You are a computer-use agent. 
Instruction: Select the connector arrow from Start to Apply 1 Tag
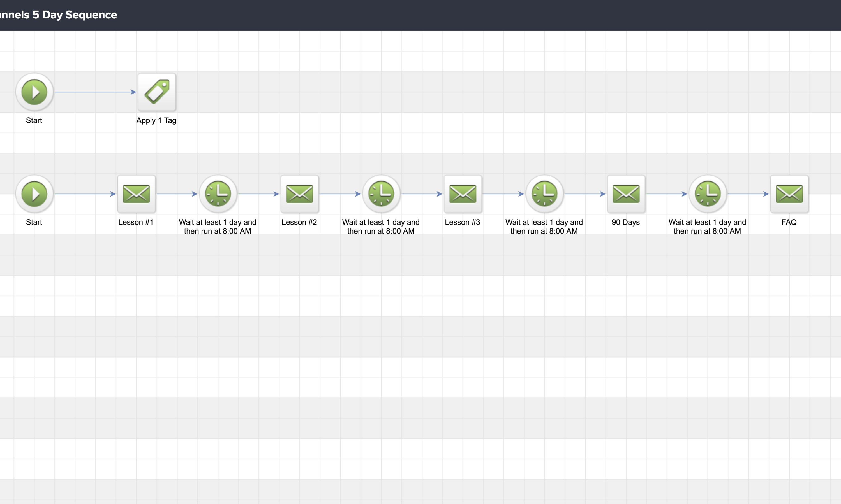point(95,92)
